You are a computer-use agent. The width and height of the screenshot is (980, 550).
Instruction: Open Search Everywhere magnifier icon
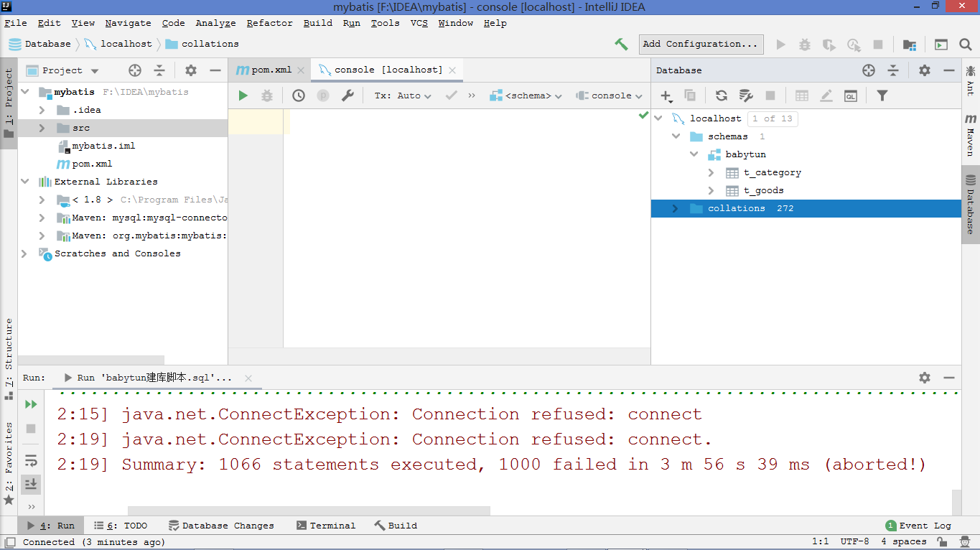[x=965, y=45]
